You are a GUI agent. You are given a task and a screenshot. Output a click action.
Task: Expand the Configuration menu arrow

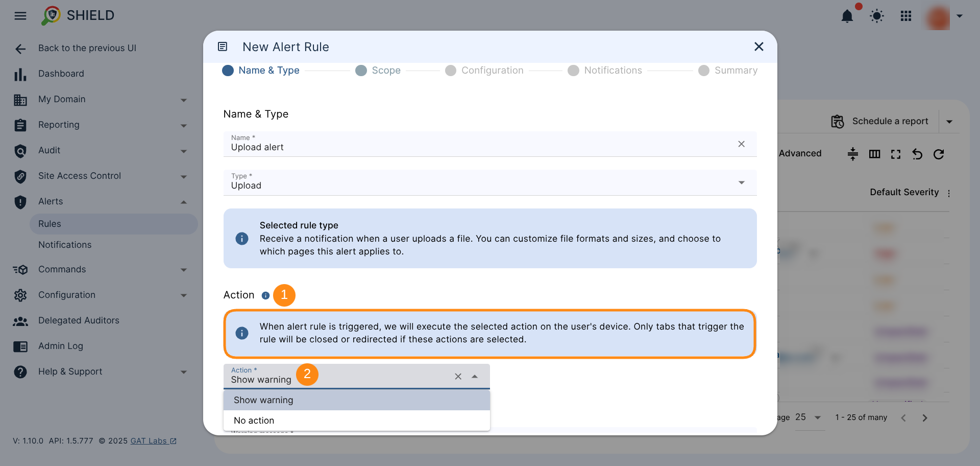tap(184, 295)
